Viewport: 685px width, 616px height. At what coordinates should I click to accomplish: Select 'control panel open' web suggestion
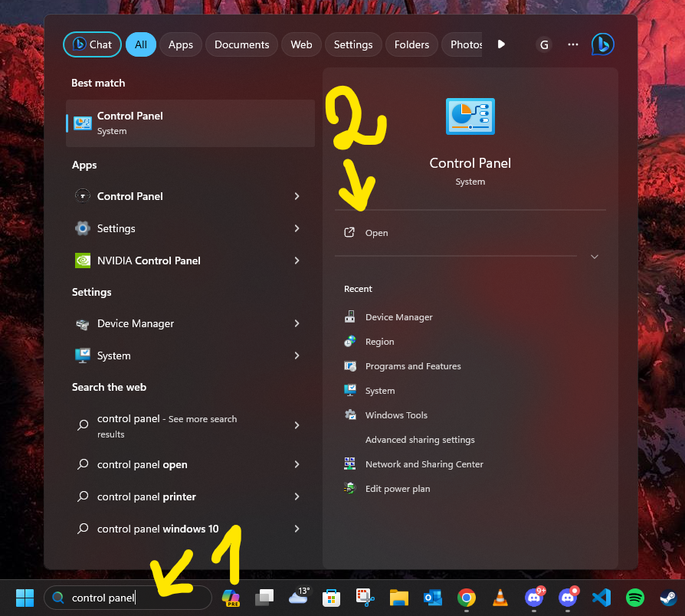click(x=191, y=464)
